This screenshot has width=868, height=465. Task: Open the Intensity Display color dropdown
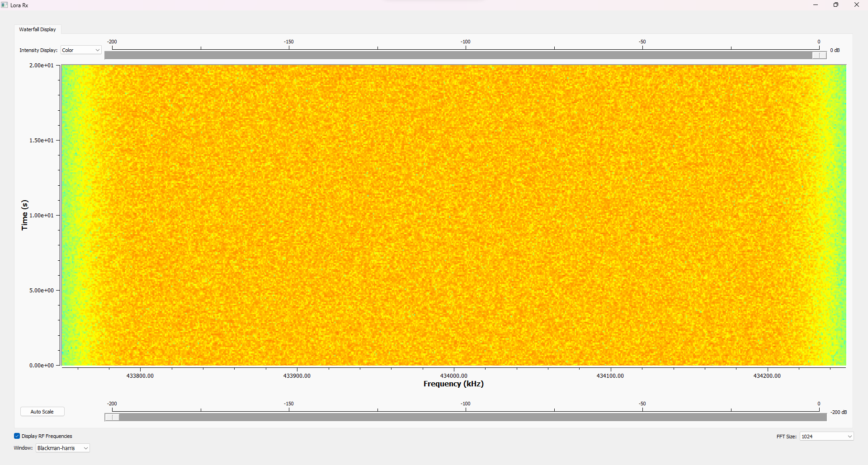coord(81,50)
